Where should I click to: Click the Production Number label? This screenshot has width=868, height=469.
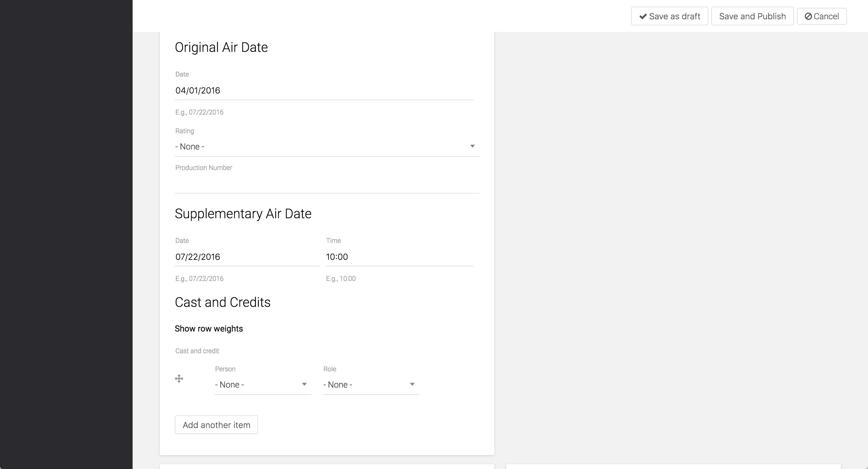coord(203,168)
